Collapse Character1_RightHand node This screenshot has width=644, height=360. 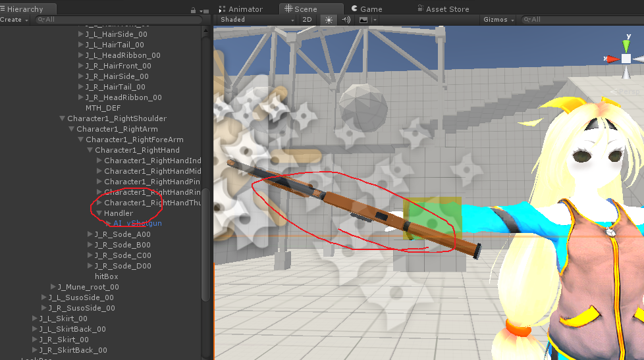[90, 150]
